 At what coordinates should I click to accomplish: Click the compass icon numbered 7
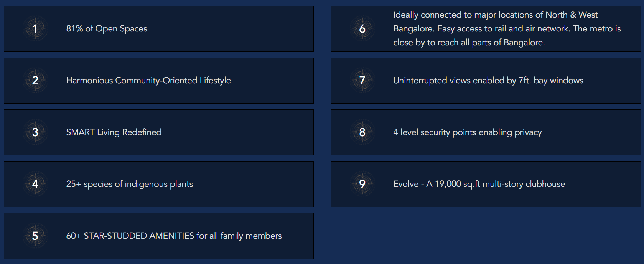click(362, 81)
